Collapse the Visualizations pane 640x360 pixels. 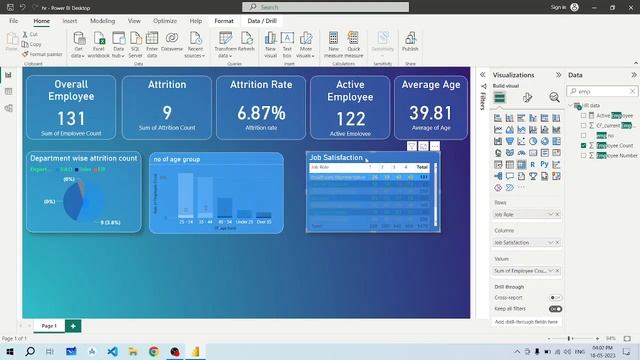pos(558,75)
